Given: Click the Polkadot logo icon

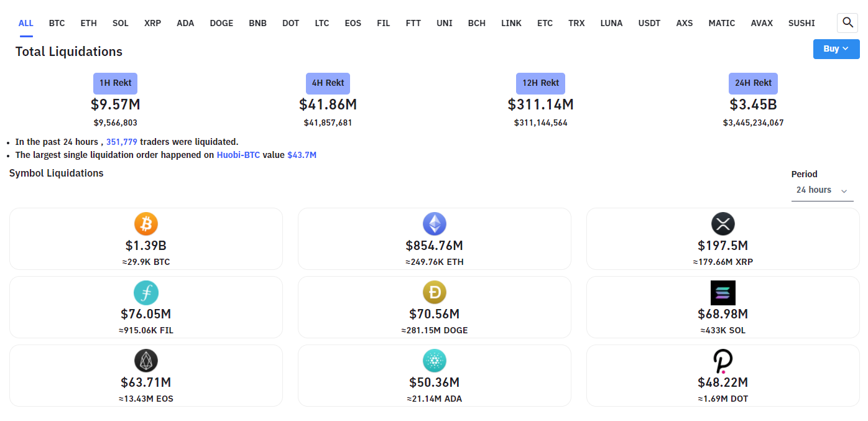Looking at the screenshot, I should [723, 361].
